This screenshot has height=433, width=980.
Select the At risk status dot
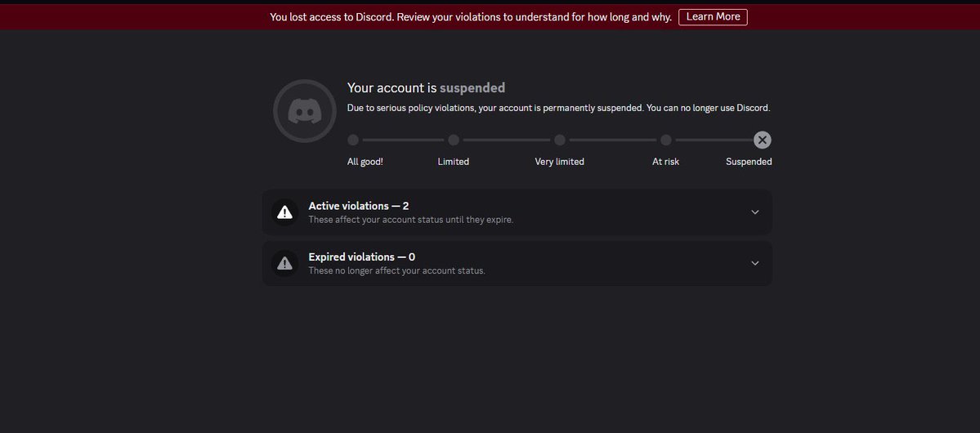click(x=666, y=140)
